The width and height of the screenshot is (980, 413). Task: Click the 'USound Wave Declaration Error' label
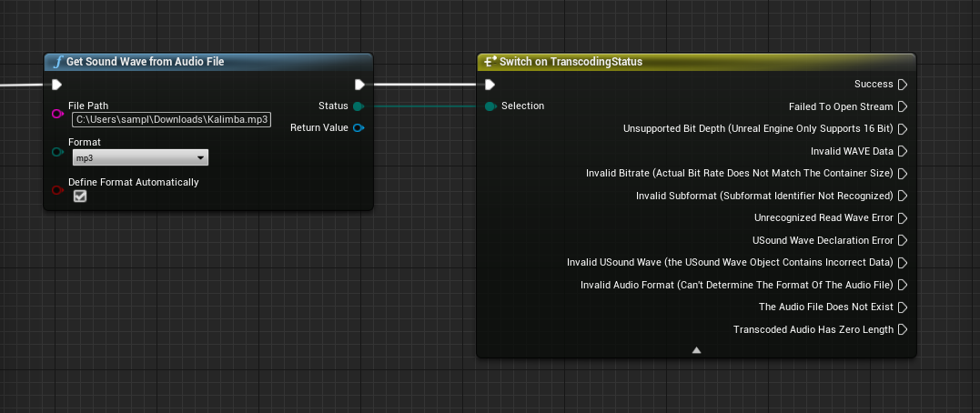pyautogui.click(x=823, y=240)
